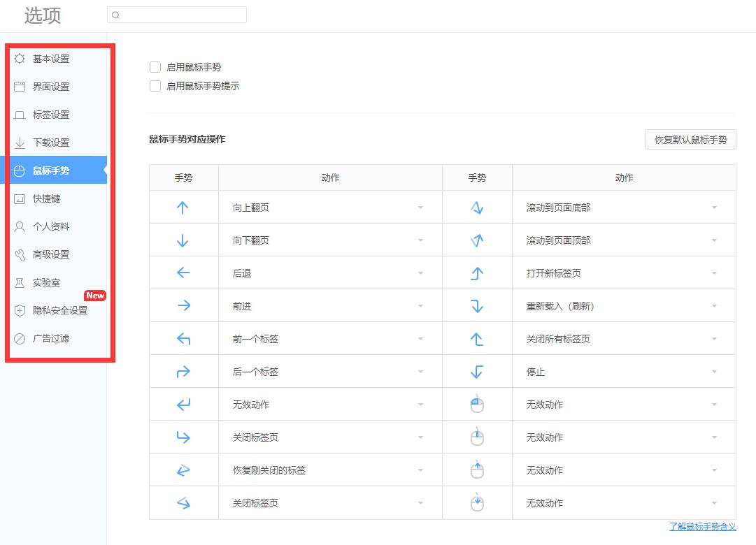Select the 个人资料 person icon
The image size is (756, 545).
point(20,226)
